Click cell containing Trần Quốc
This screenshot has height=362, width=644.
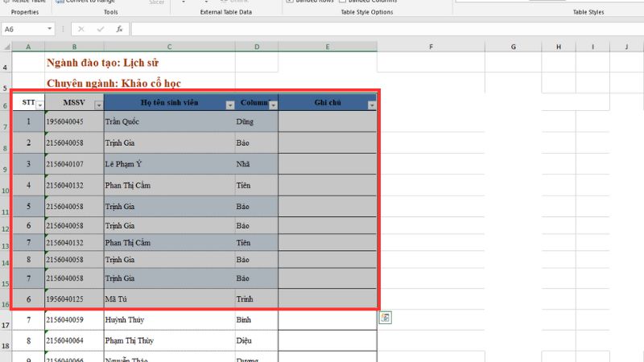click(x=169, y=122)
